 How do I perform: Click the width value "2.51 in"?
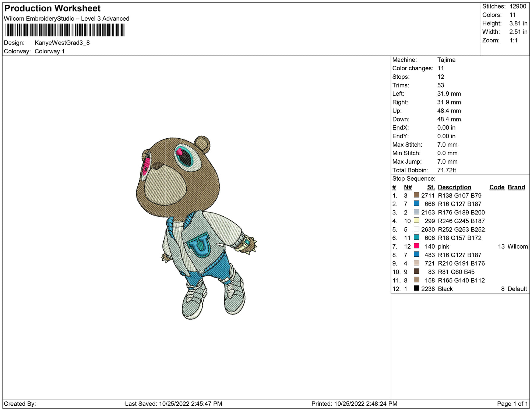pos(518,32)
